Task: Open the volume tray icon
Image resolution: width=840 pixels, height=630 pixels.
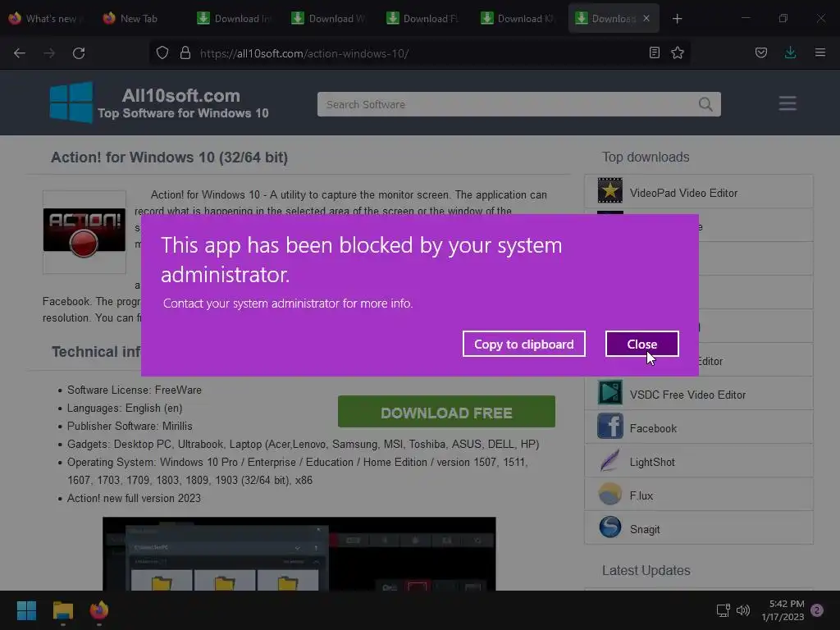Action: [743, 610]
